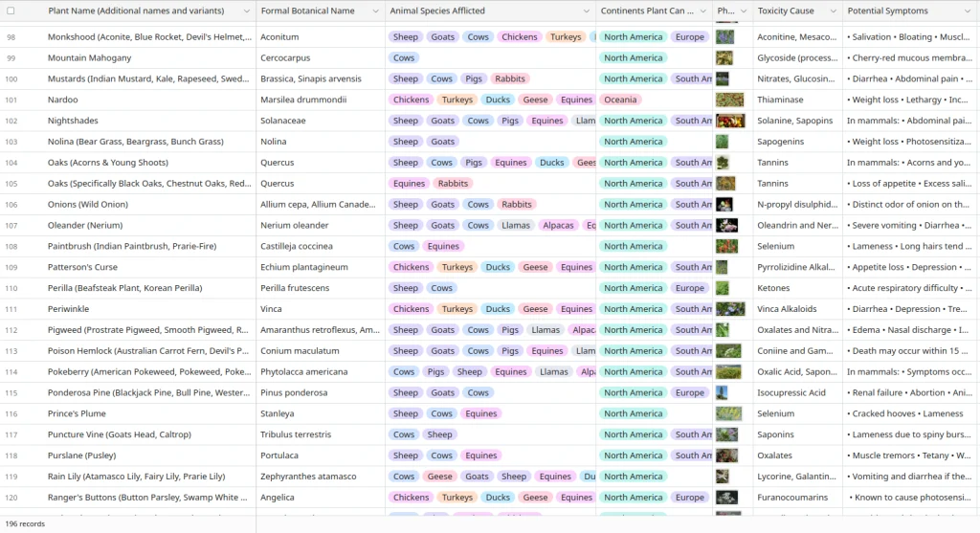Image resolution: width=980 pixels, height=533 pixels.
Task: Open Animal Species Afflicted column dropdown arrow
Action: (x=586, y=11)
